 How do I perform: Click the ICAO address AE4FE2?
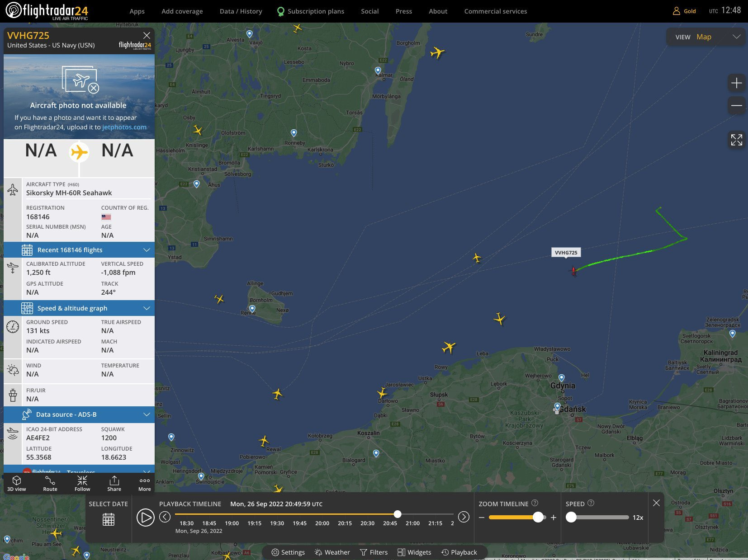click(x=38, y=438)
